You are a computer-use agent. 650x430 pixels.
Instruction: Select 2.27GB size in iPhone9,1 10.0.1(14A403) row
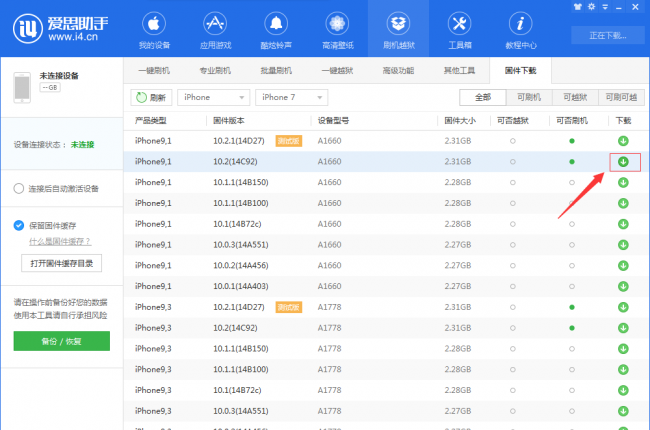coord(458,286)
